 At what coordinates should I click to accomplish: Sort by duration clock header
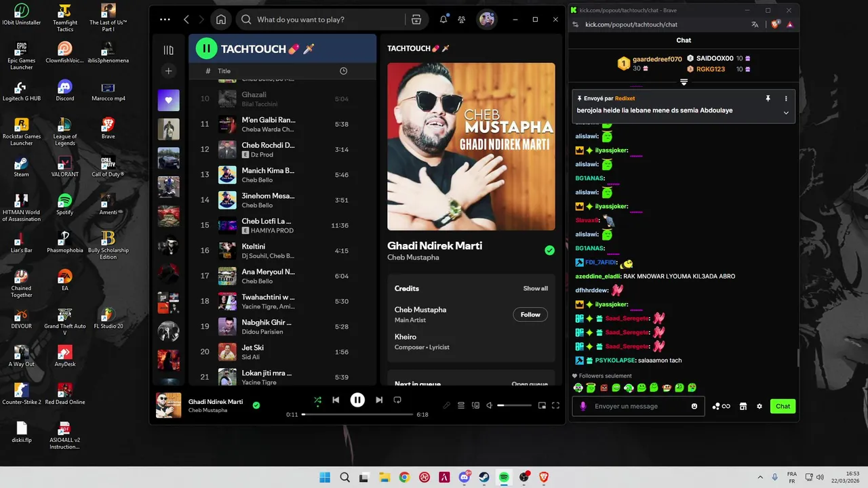pyautogui.click(x=343, y=71)
